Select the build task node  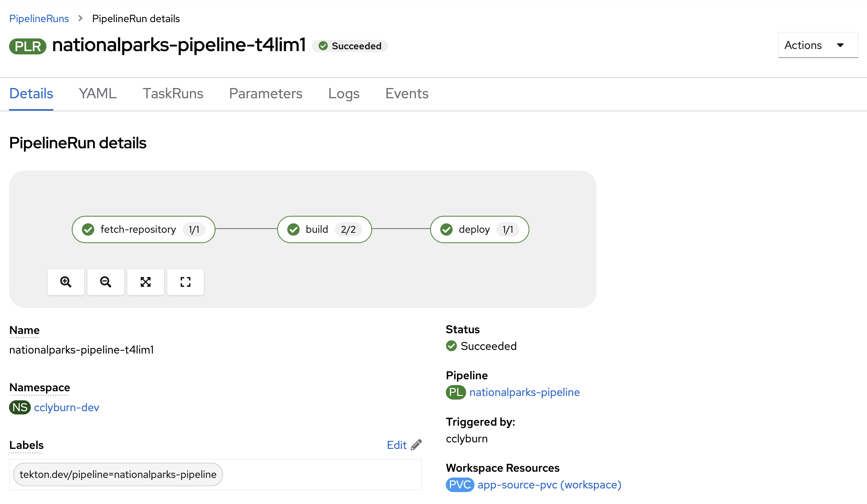[325, 229]
